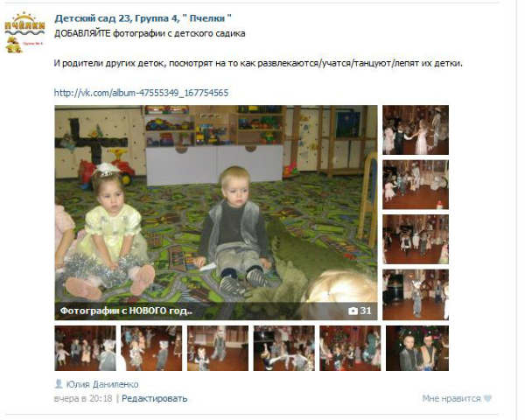Open the first thumbnail in bottom row

coord(86,348)
